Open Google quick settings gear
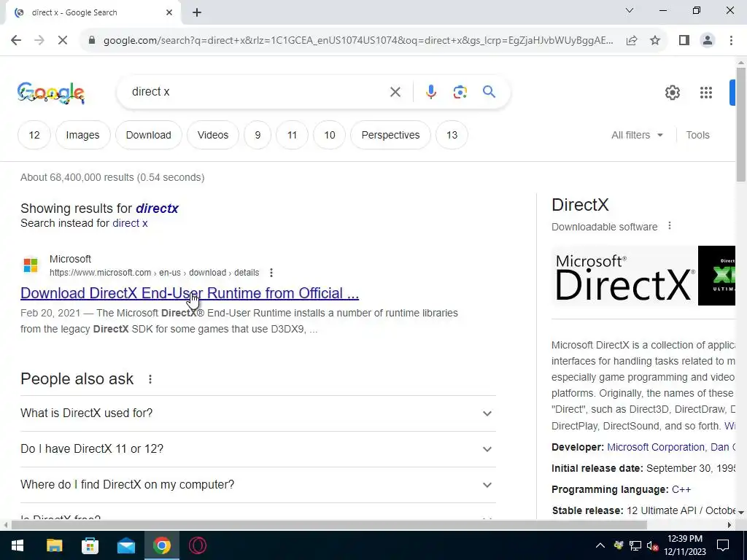 click(x=672, y=93)
